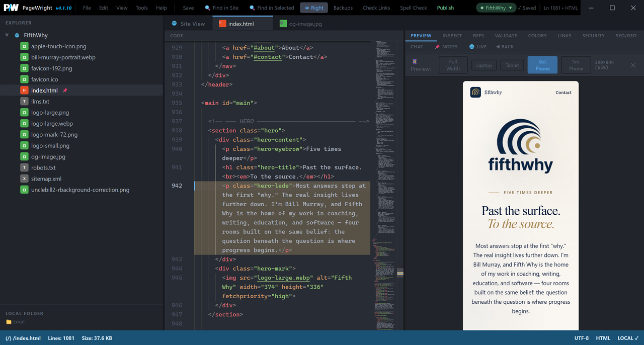Select the Std. Phone preview size
Image resolution: width=644 pixels, height=345 pixels.
542,65
